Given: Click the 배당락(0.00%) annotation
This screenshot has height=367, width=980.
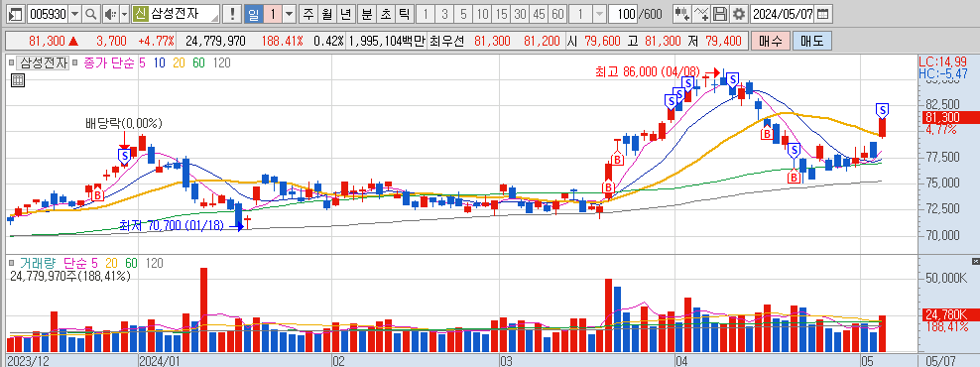Looking at the screenshot, I should point(124,123).
